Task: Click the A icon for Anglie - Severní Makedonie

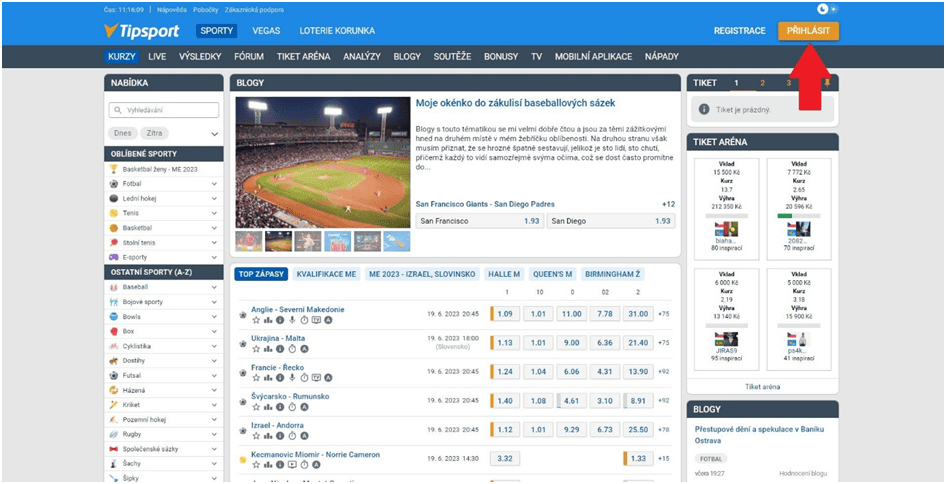Action: 328,320
